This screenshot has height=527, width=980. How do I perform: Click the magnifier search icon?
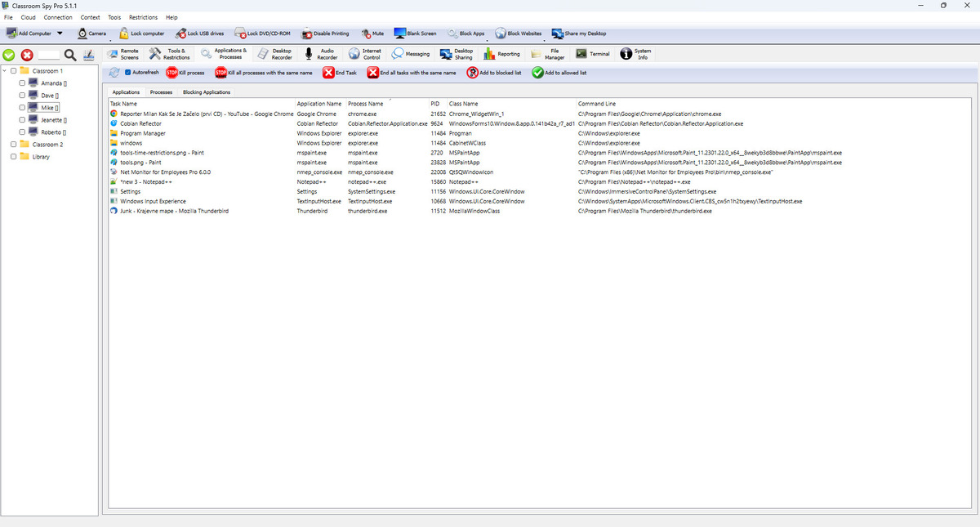pyautogui.click(x=70, y=55)
